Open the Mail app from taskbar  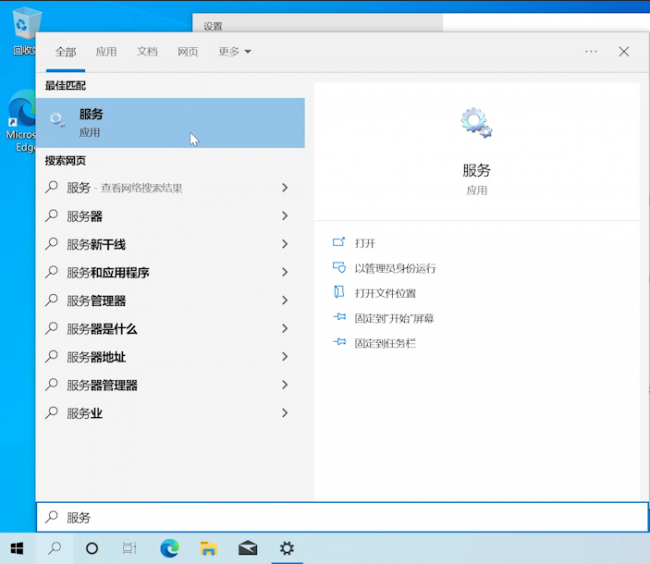[247, 549]
